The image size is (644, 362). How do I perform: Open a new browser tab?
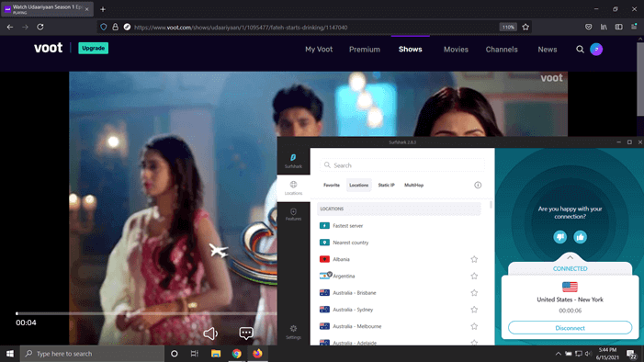click(103, 9)
